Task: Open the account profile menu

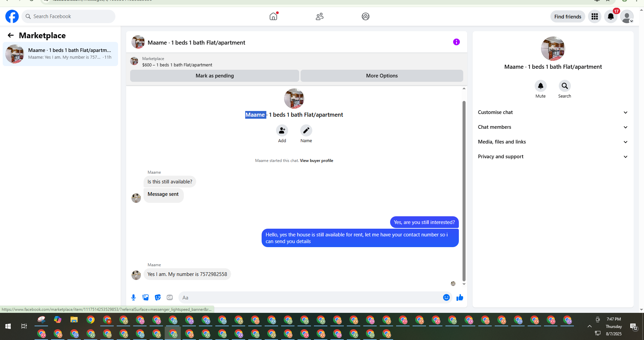Action: tap(627, 16)
